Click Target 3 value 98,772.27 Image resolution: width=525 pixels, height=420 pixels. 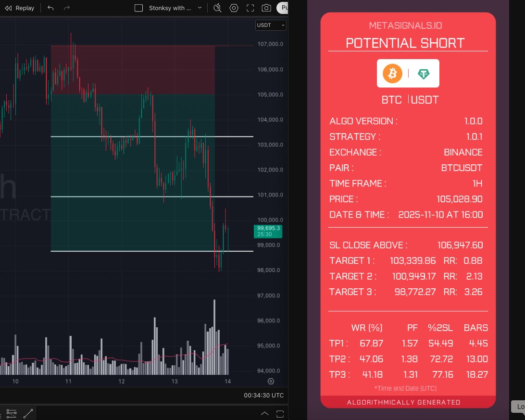click(x=415, y=292)
